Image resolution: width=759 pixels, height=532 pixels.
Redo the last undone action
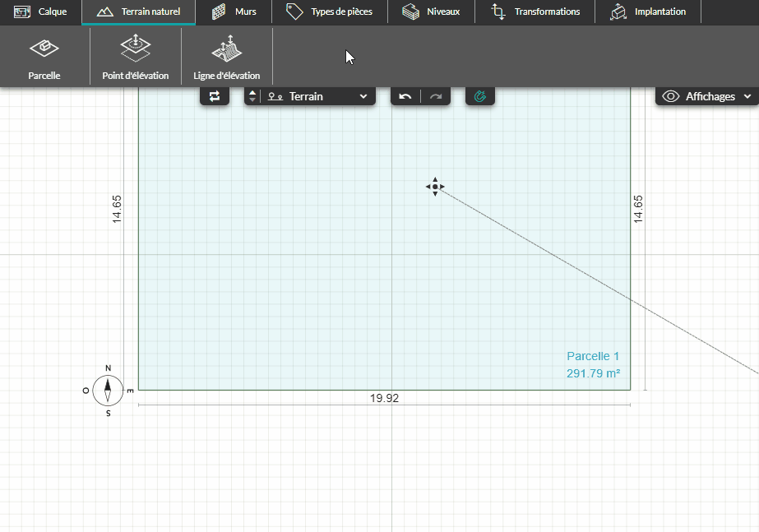[436, 96]
